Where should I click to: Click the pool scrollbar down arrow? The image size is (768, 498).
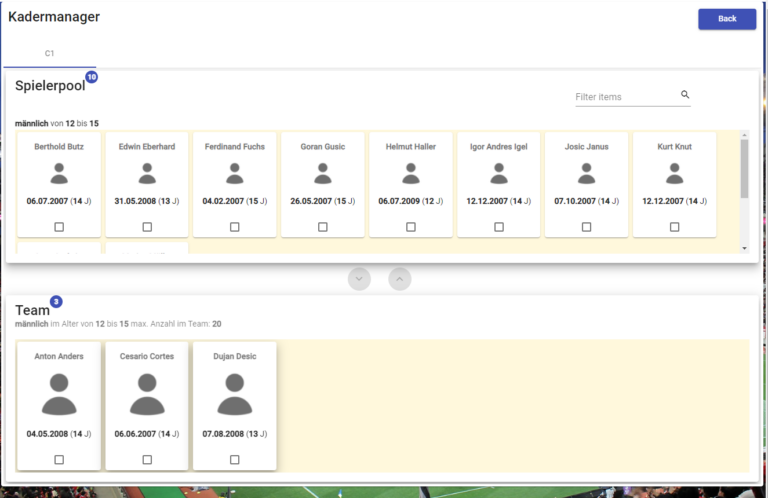pyautogui.click(x=743, y=247)
